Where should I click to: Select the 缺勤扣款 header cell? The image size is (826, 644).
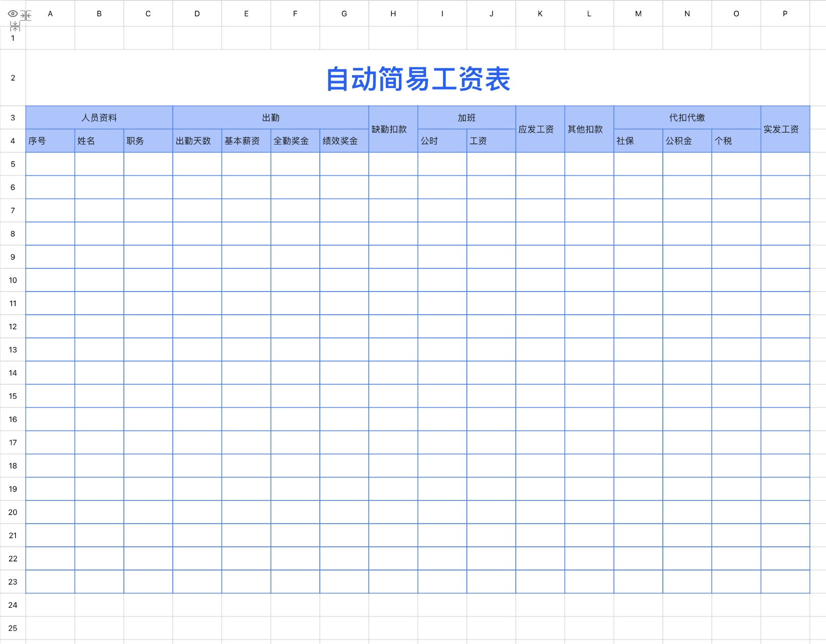pos(393,129)
